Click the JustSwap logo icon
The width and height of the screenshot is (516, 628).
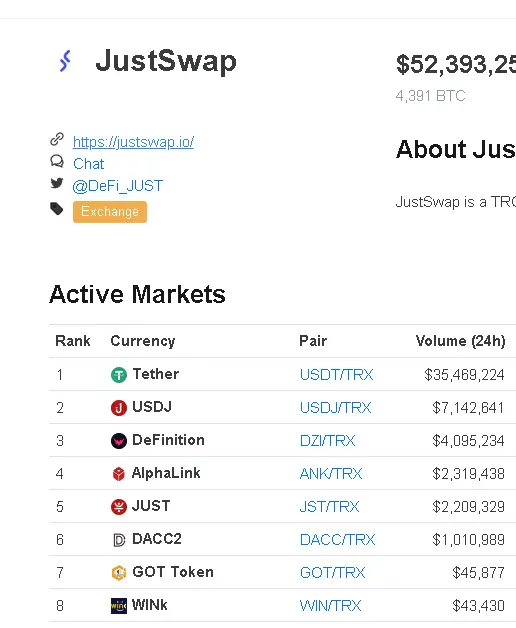(x=65, y=61)
